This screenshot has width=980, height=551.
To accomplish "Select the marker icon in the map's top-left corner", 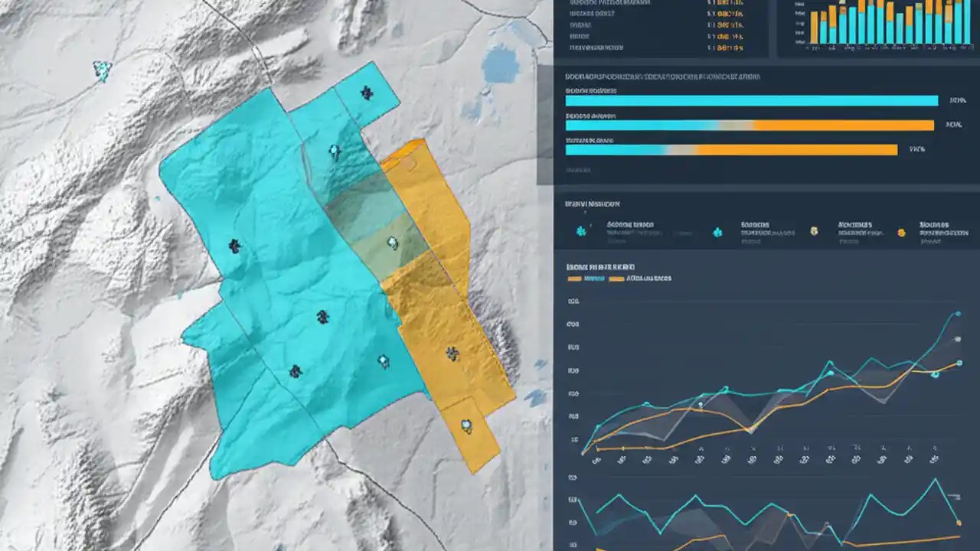I will click(x=100, y=71).
